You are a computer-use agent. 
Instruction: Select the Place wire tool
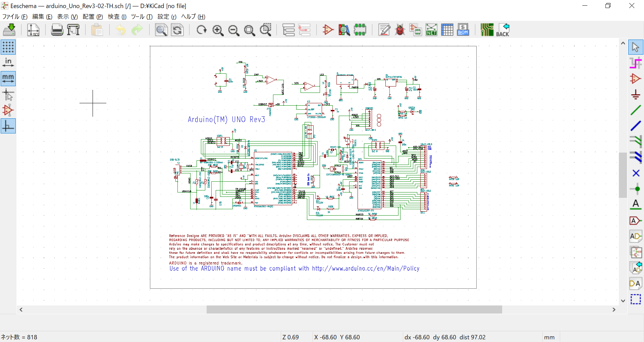click(x=636, y=110)
